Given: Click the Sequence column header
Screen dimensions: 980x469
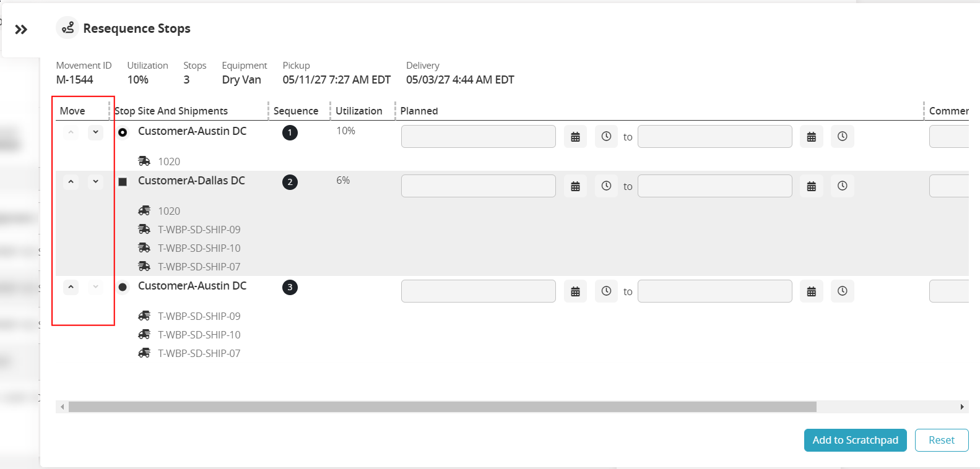Looking at the screenshot, I should 295,111.
